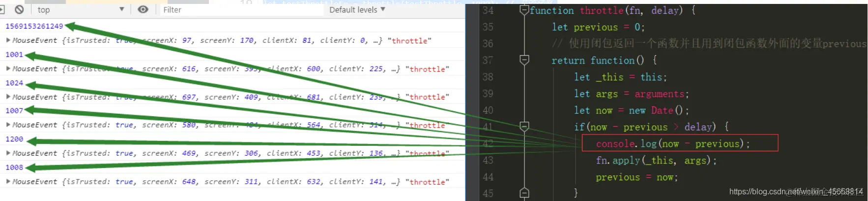The width and height of the screenshot is (868, 201).
Task: Expand the MouseEvent with screenX: 648
Action: [8, 181]
